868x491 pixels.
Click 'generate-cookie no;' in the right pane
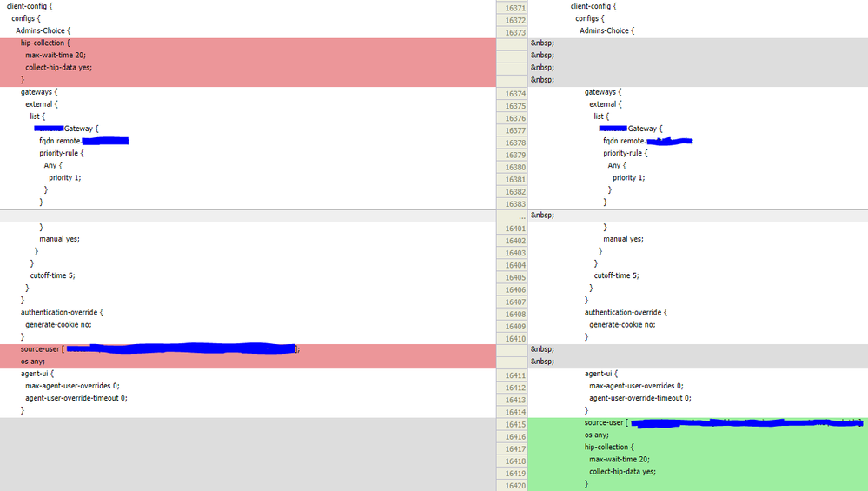622,325
